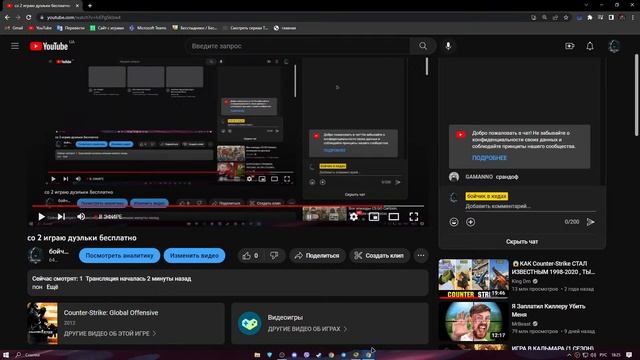Image resolution: width=640 pixels, height=360 pixels.
Task: Open the YouTube hamburger guide menu
Action: tap(15, 46)
